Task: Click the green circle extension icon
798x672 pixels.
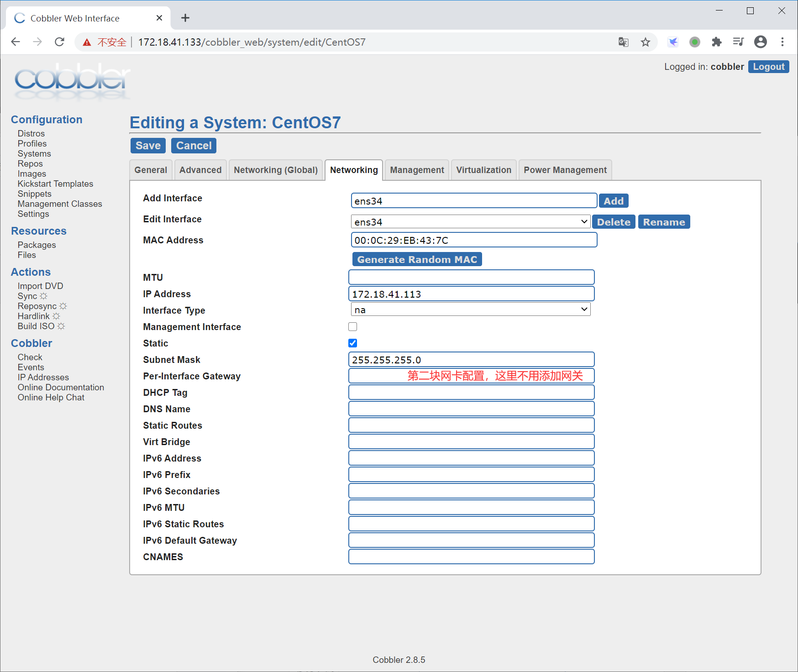Action: click(x=694, y=42)
